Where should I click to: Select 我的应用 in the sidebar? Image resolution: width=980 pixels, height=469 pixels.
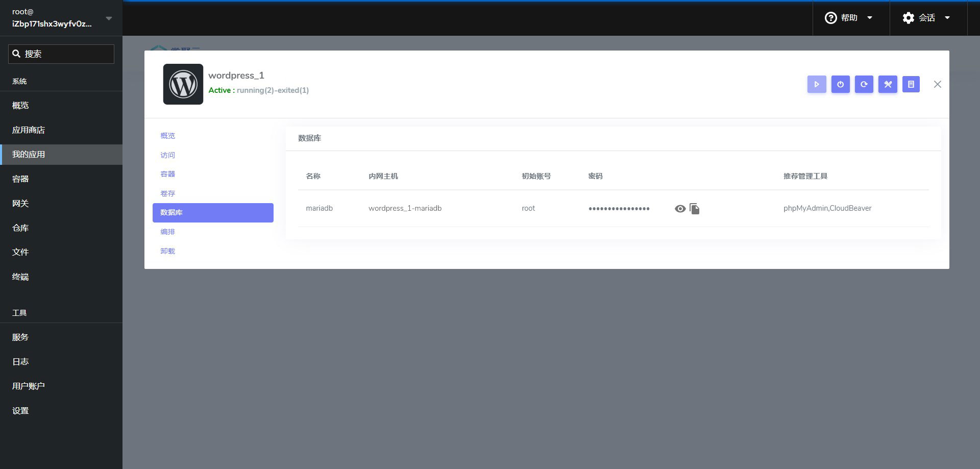tap(61, 155)
